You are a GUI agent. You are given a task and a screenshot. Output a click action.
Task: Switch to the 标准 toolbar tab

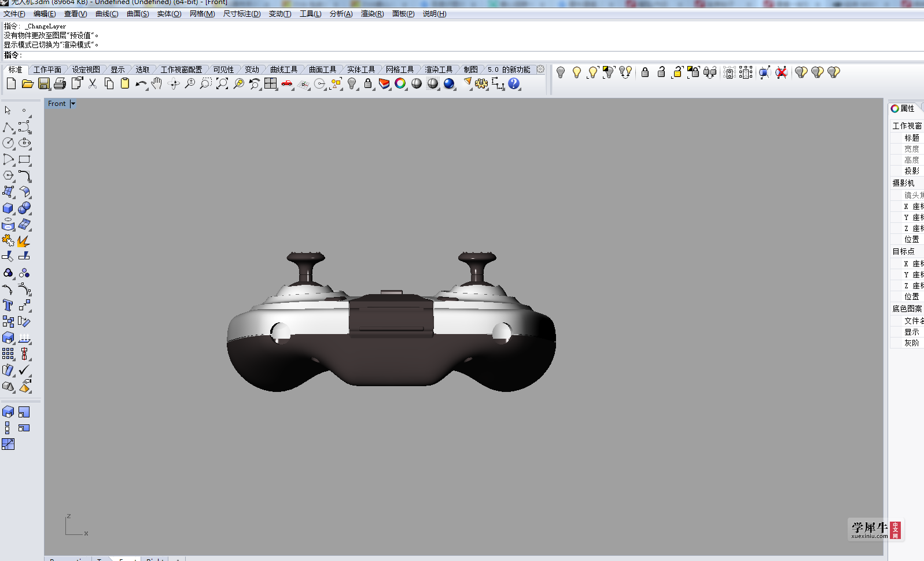[x=15, y=69]
